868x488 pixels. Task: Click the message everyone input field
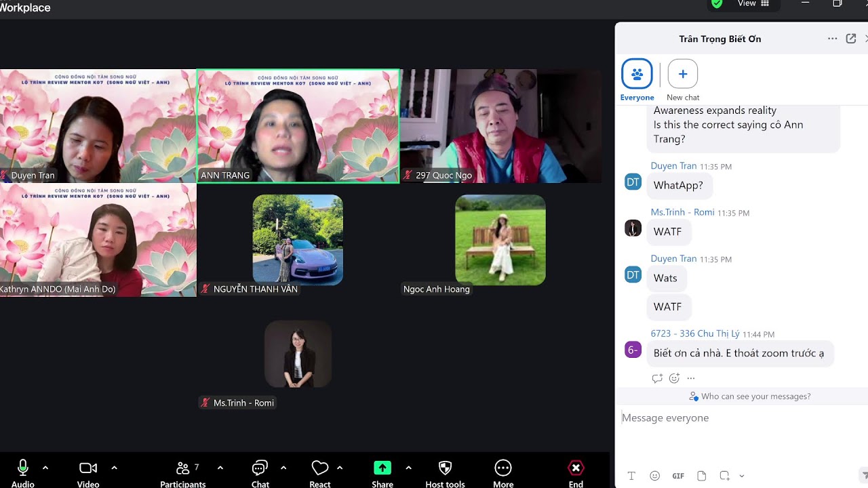pyautogui.click(x=741, y=418)
